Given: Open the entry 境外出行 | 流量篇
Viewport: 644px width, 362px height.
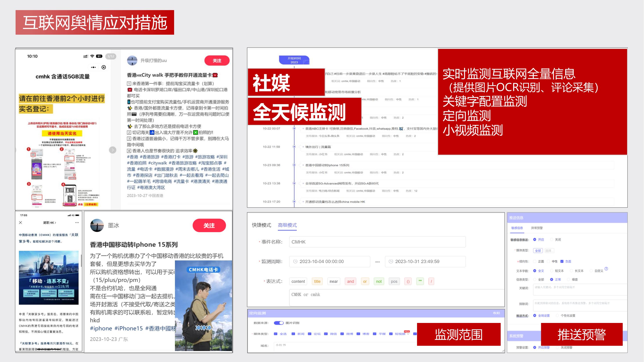Looking at the screenshot, I should (x=318, y=147).
